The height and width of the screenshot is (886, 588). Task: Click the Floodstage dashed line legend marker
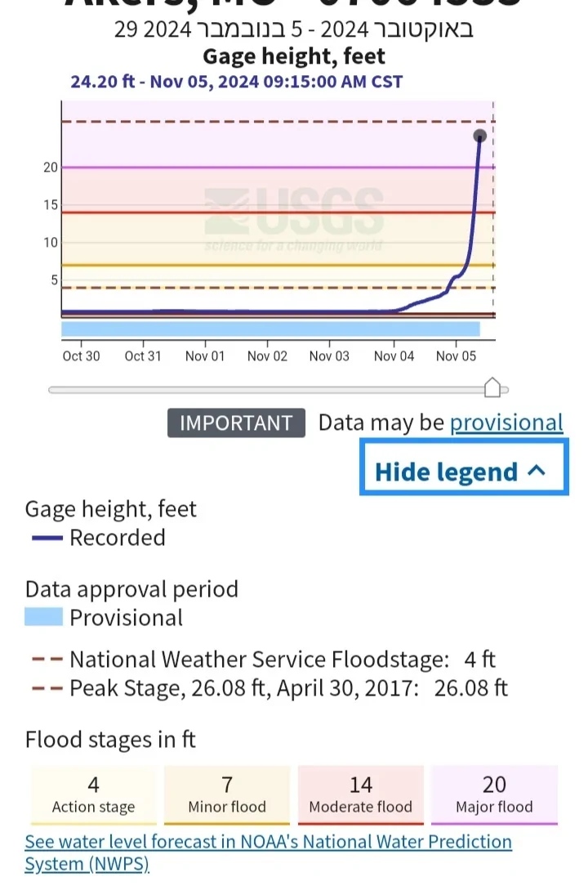47,660
